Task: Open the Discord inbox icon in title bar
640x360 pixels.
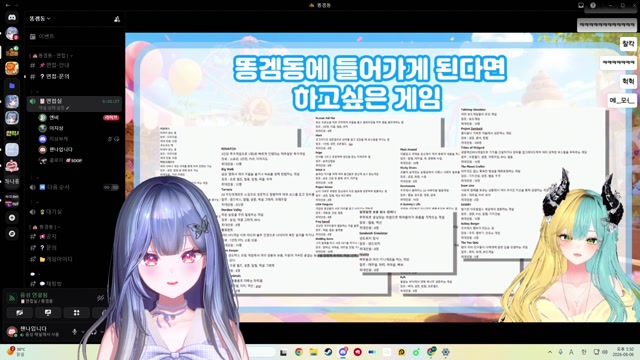Action: [581, 5]
